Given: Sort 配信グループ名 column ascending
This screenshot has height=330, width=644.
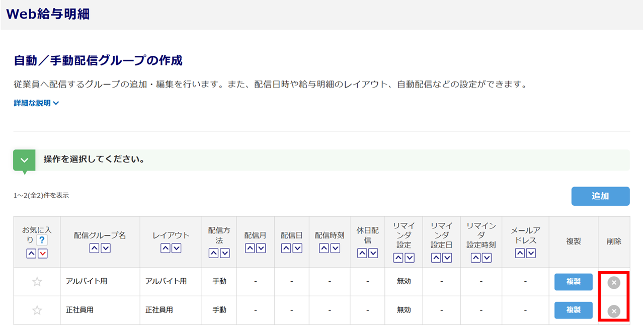Looking at the screenshot, I should click(x=94, y=248).
